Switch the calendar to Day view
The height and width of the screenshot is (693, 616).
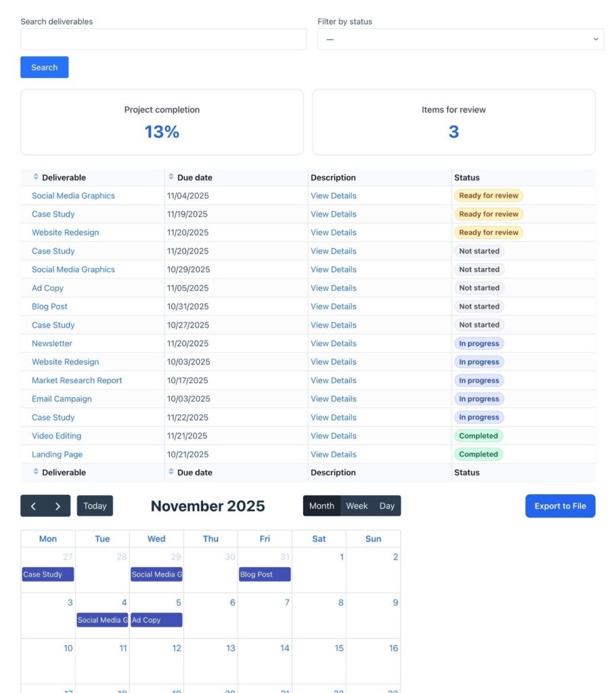coord(384,506)
